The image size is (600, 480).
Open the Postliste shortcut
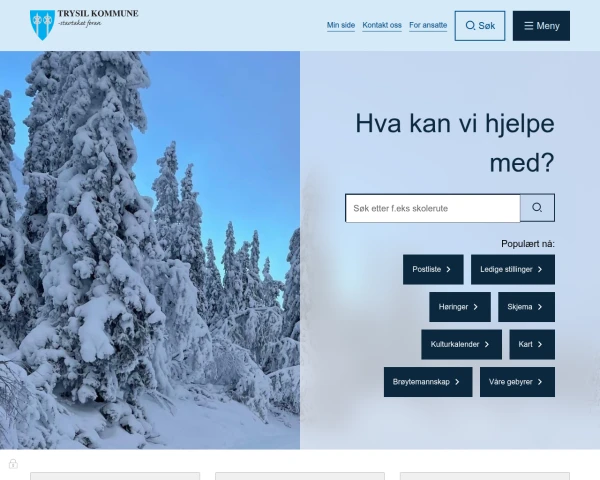click(x=433, y=269)
